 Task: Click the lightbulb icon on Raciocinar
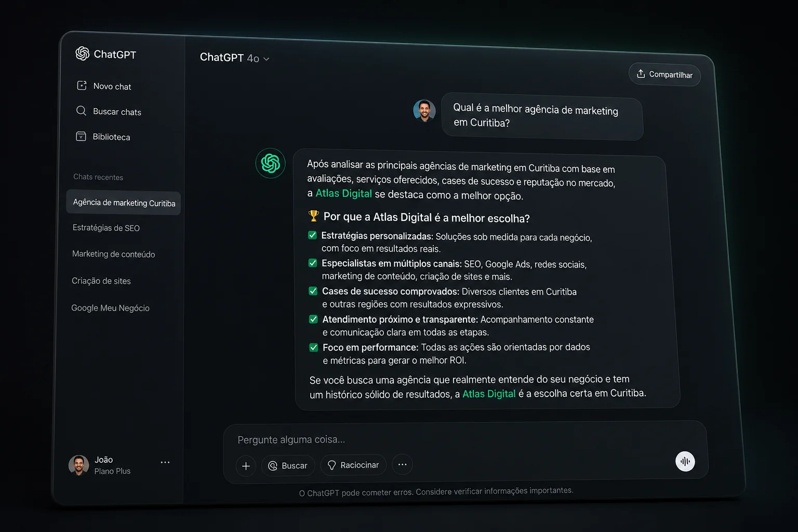click(x=332, y=465)
